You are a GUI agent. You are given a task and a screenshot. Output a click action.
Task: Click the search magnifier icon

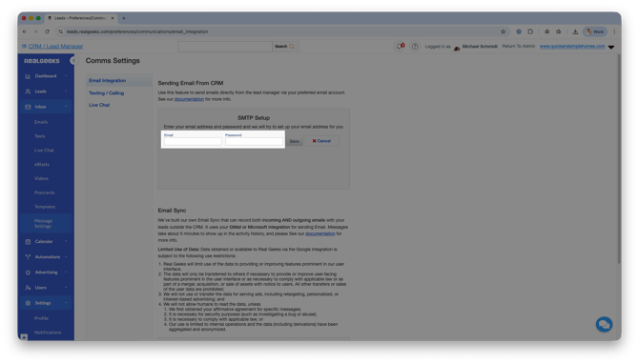(292, 47)
